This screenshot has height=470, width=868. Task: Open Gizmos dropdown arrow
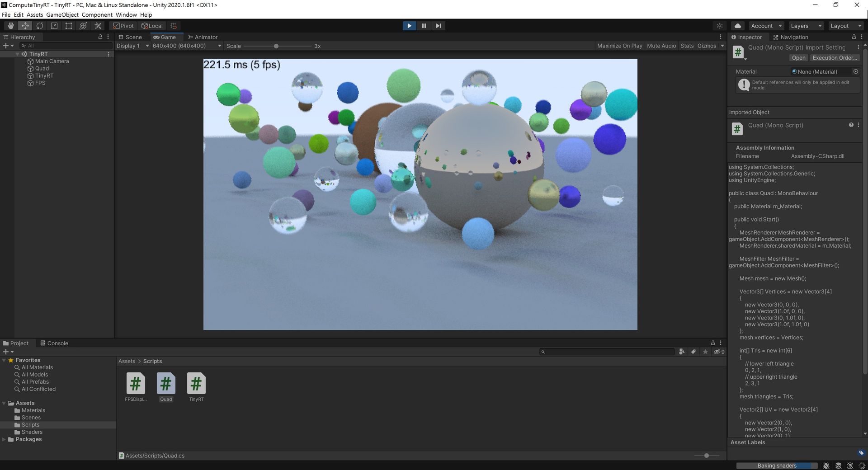[x=722, y=46]
